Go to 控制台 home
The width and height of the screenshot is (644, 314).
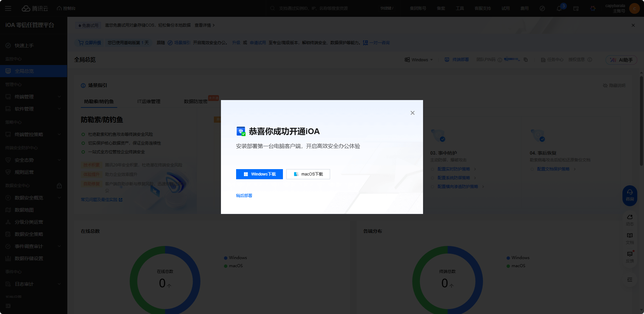[66, 8]
